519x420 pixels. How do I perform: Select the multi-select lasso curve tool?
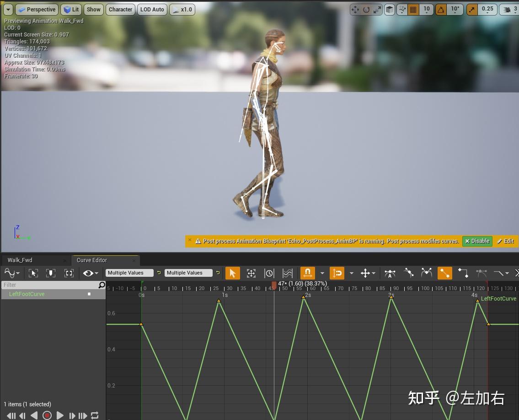pyautogui.click(x=287, y=273)
